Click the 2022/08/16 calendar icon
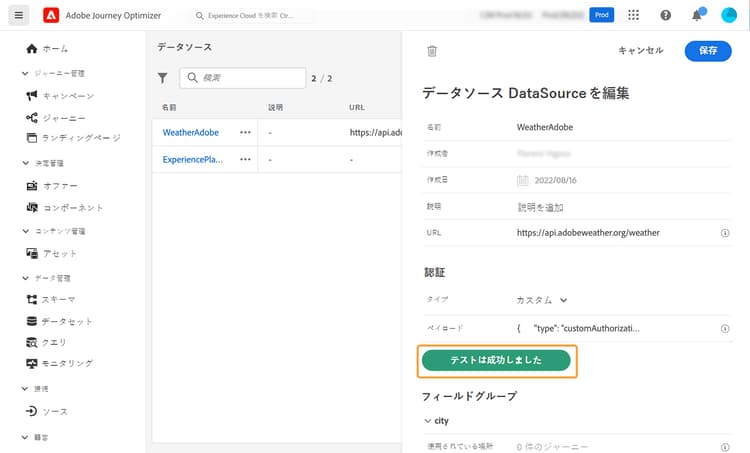The width and height of the screenshot is (750, 453). click(x=523, y=180)
